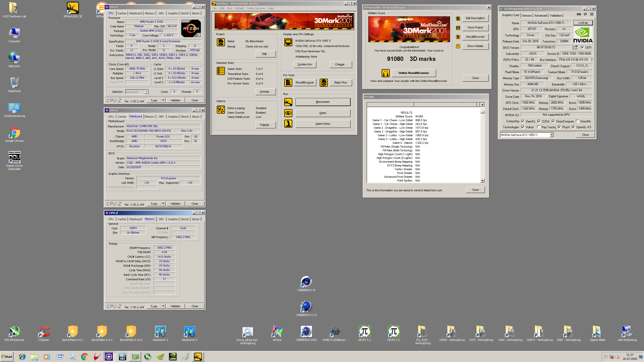644x362 pixels.
Task: Click the Internet Explorer taskbar icon
Action: point(22,357)
